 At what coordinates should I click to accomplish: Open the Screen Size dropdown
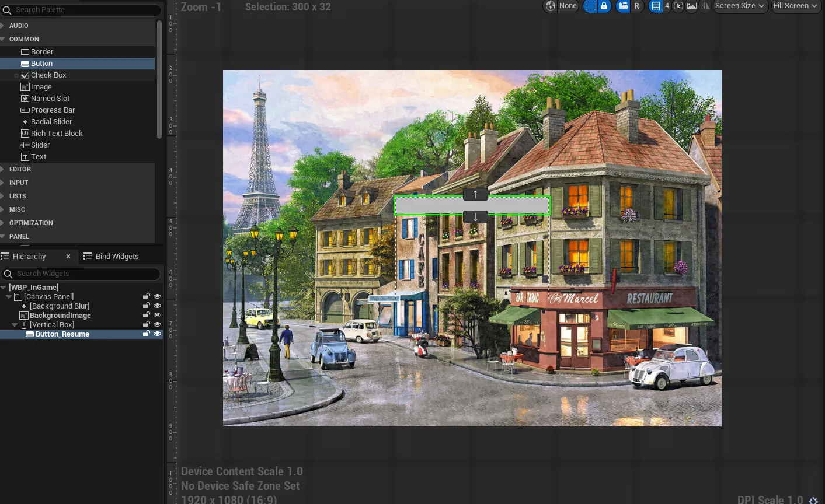740,6
